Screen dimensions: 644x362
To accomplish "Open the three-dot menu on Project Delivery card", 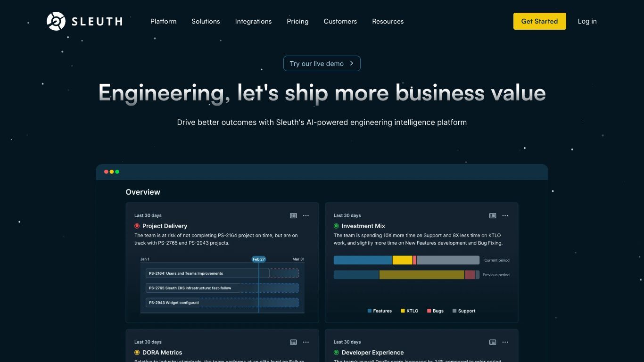I will point(306,215).
